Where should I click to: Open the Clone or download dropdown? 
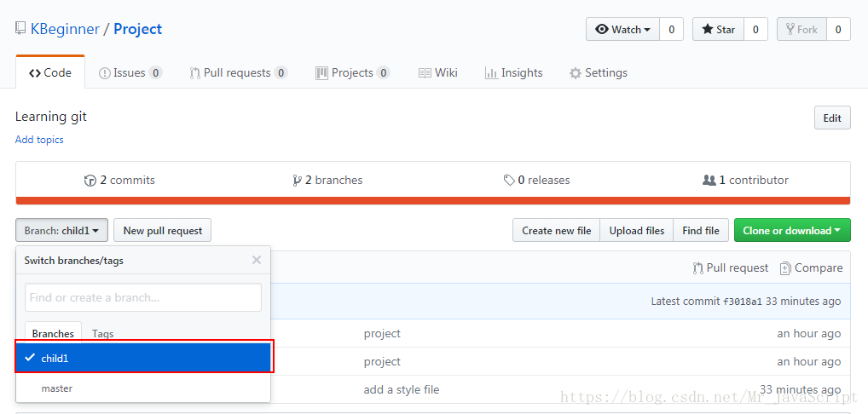(792, 231)
